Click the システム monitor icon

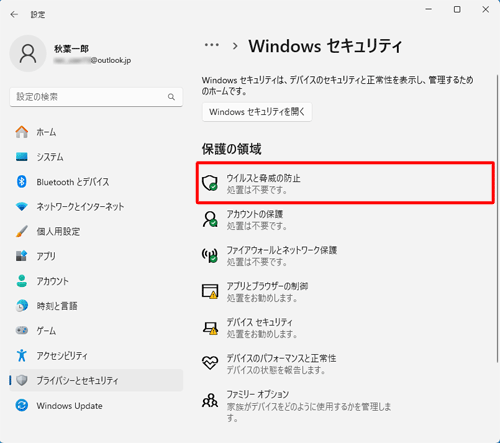22,157
